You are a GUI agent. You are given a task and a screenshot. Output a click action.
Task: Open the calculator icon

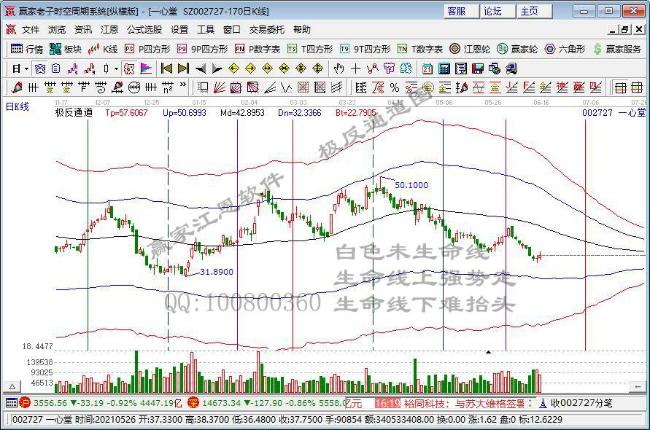point(444,68)
